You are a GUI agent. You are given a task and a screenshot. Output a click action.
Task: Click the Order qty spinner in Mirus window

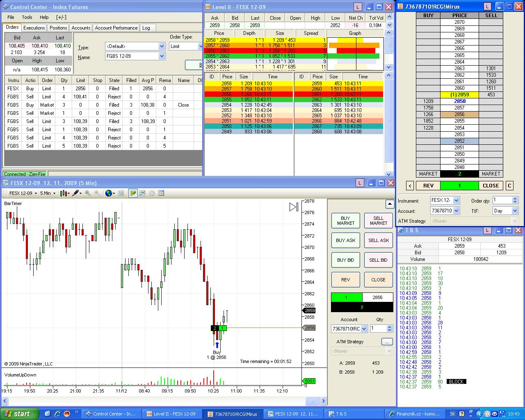click(516, 200)
